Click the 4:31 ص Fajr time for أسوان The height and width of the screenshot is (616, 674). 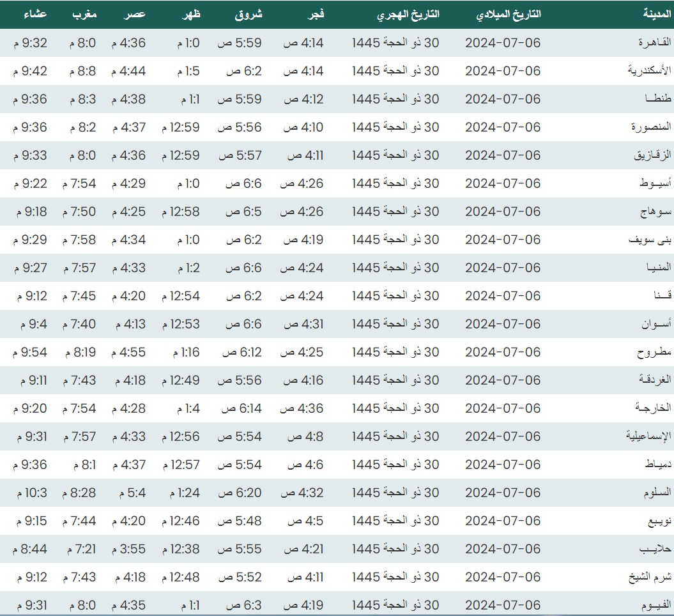coord(303,324)
